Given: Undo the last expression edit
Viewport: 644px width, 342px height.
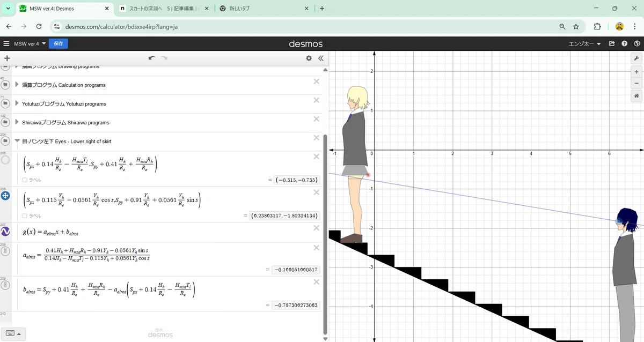Looking at the screenshot, I should pos(152,58).
